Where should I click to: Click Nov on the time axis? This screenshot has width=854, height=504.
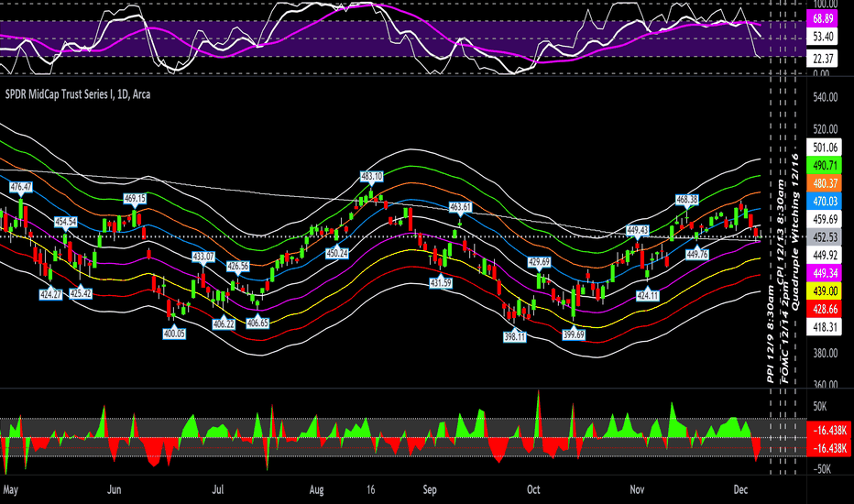tap(637, 489)
